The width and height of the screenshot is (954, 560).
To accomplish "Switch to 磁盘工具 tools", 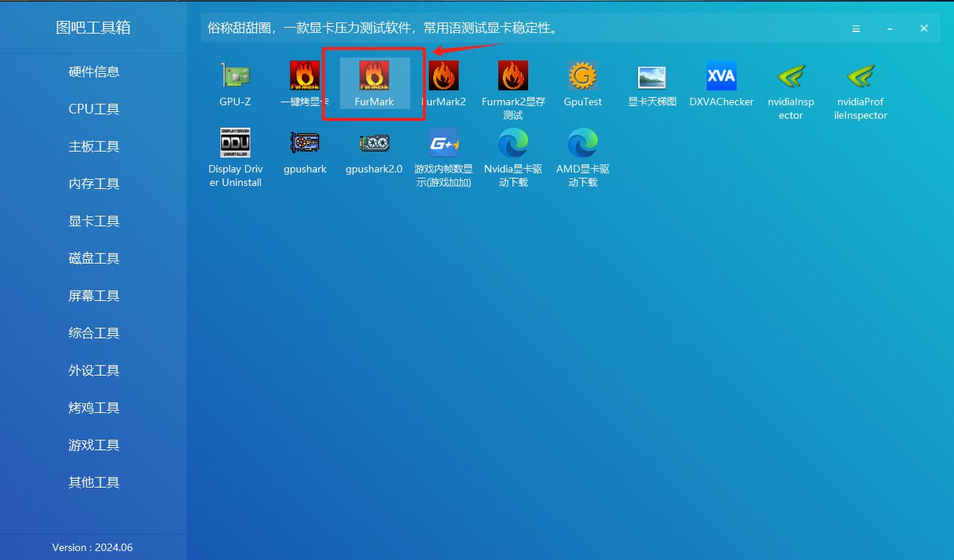I will point(94,258).
